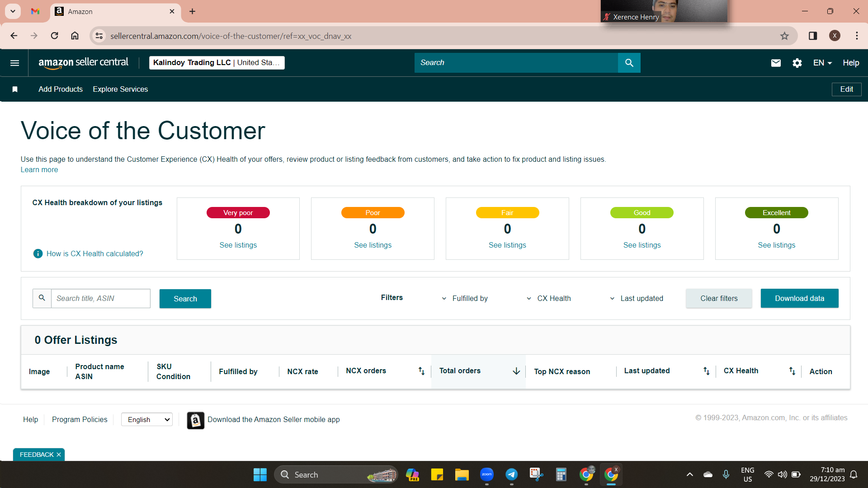This screenshot has width=868, height=488.
Task: Click the Edit favorites button
Action: (846, 89)
